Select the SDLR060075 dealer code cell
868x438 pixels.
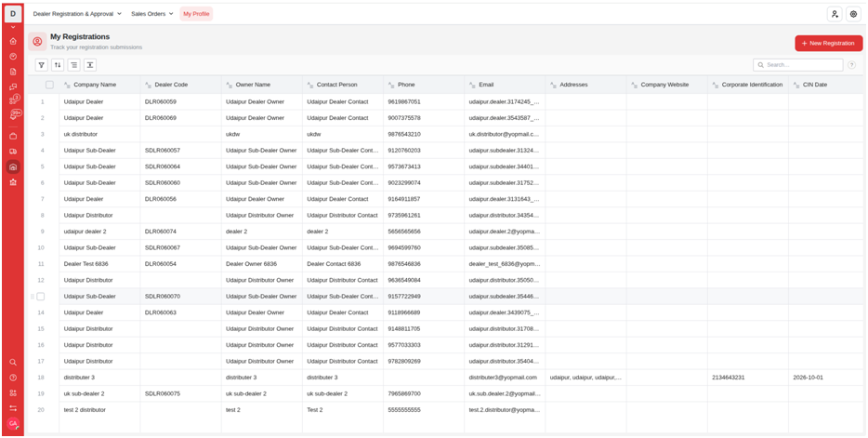click(x=180, y=393)
